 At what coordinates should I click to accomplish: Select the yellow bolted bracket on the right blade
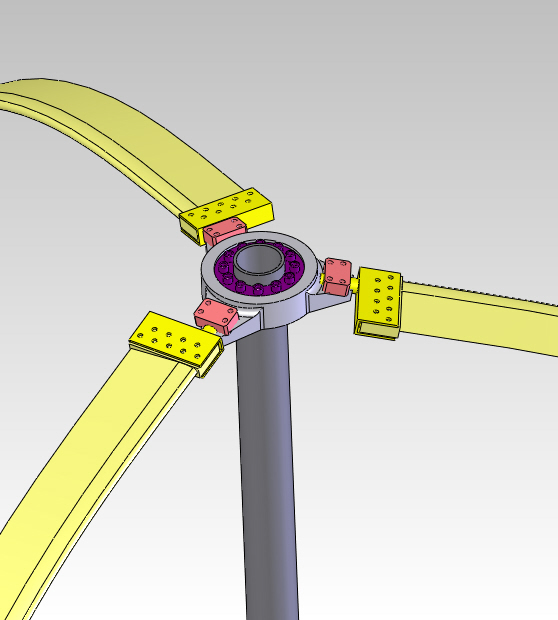tap(378, 302)
